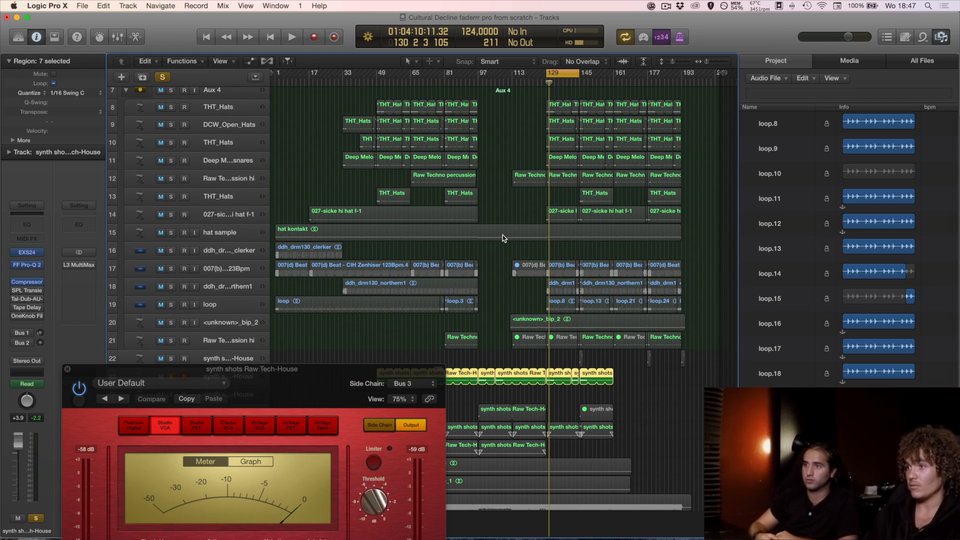The height and width of the screenshot is (540, 960).
Task: Open the Mixer faders icon
Action: pyautogui.click(x=118, y=37)
